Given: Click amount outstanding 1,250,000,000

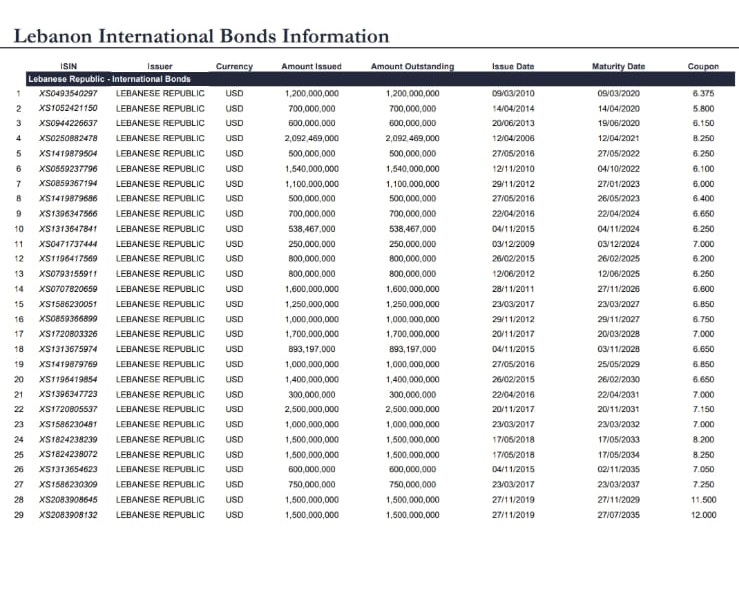Looking at the screenshot, I should click(412, 304).
